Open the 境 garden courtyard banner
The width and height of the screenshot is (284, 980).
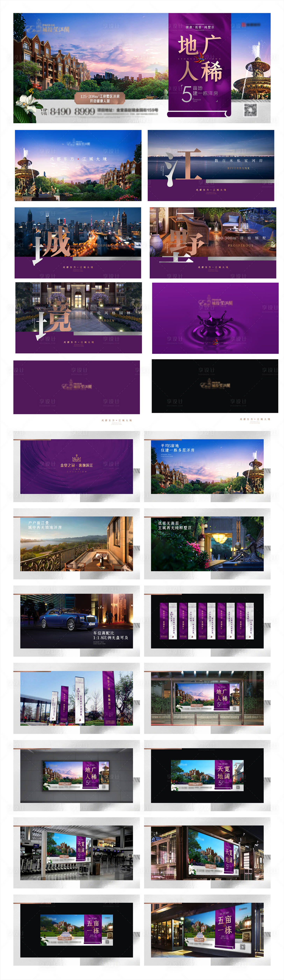pos(79,318)
